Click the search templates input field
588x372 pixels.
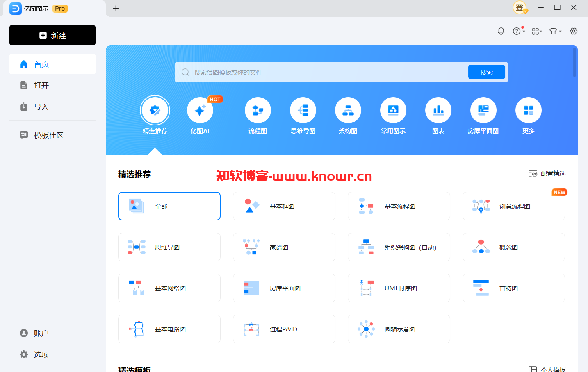(x=322, y=72)
